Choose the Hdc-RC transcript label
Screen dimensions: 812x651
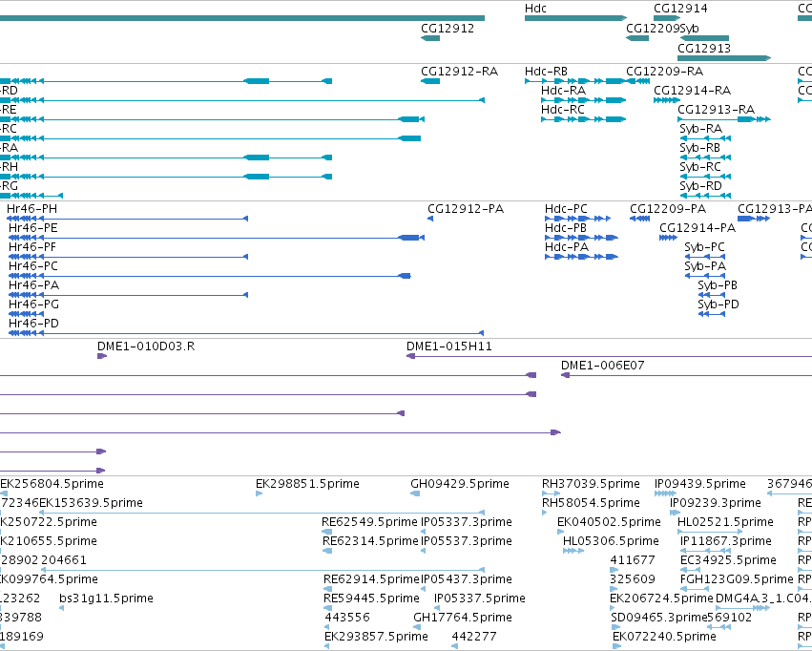click(x=562, y=110)
